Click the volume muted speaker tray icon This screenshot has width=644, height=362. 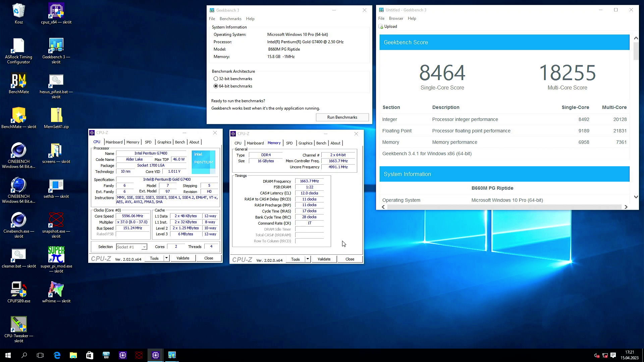tap(597, 355)
